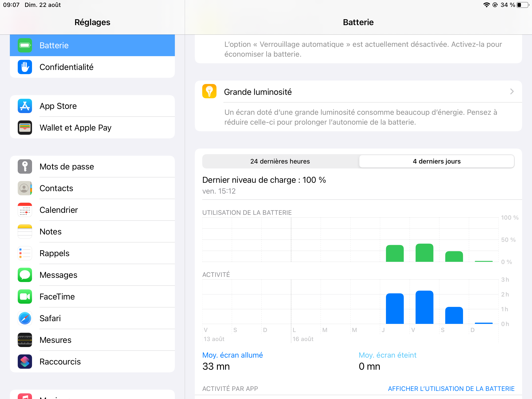This screenshot has height=399, width=532.
Task: Open the Raccourcis shortcuts icon
Action: tap(25, 362)
